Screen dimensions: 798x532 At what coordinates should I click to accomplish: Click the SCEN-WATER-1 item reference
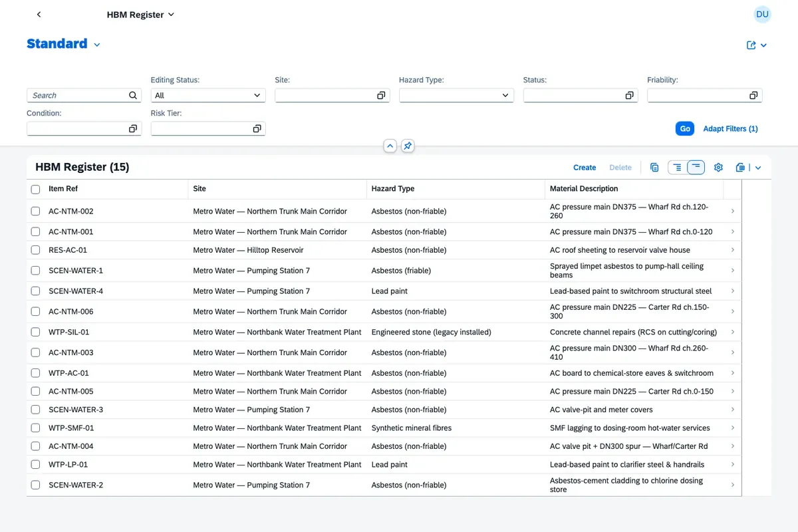point(76,271)
